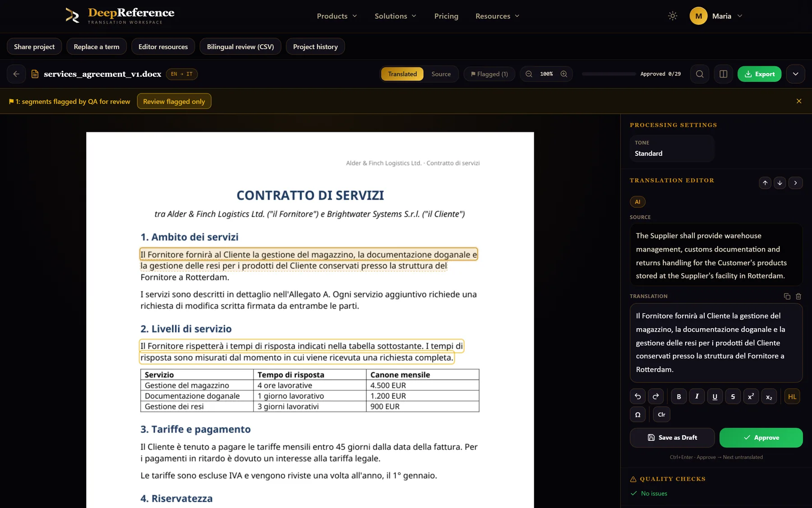The height and width of the screenshot is (508, 812).
Task: Click Review flagged only
Action: (174, 101)
